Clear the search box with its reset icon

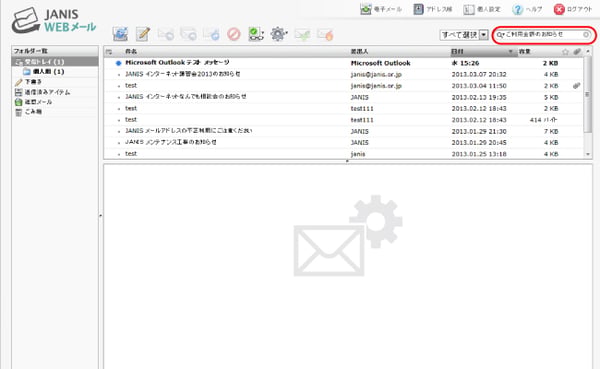pos(586,34)
